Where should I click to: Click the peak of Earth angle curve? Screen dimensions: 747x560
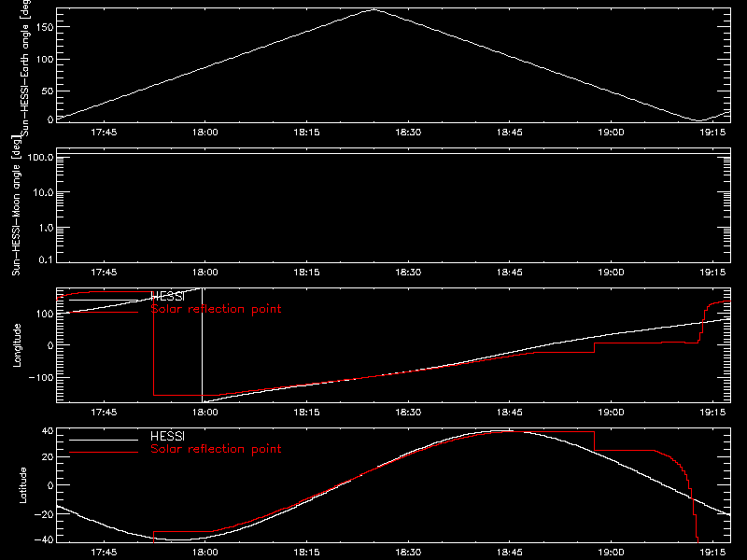pos(374,9)
